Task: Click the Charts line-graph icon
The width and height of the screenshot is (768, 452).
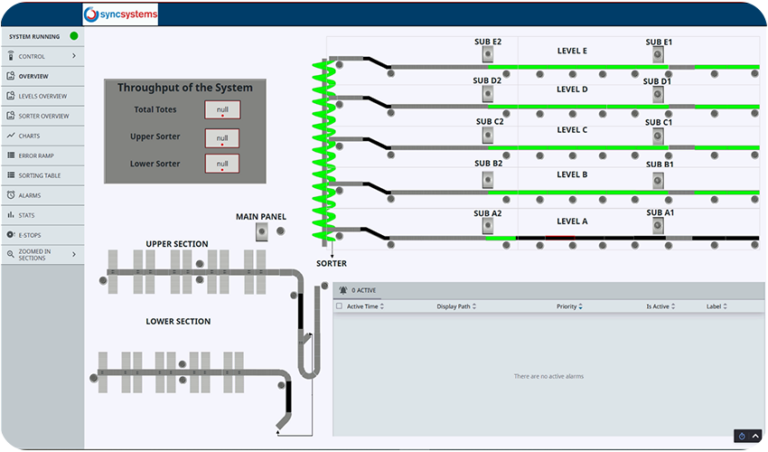Action: [11, 135]
